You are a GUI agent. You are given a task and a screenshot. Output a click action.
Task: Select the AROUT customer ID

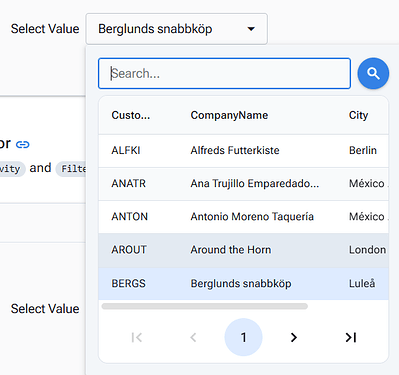tap(129, 250)
